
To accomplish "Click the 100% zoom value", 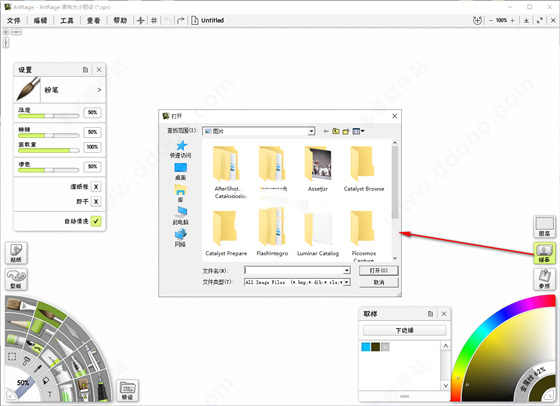I will point(501,20).
